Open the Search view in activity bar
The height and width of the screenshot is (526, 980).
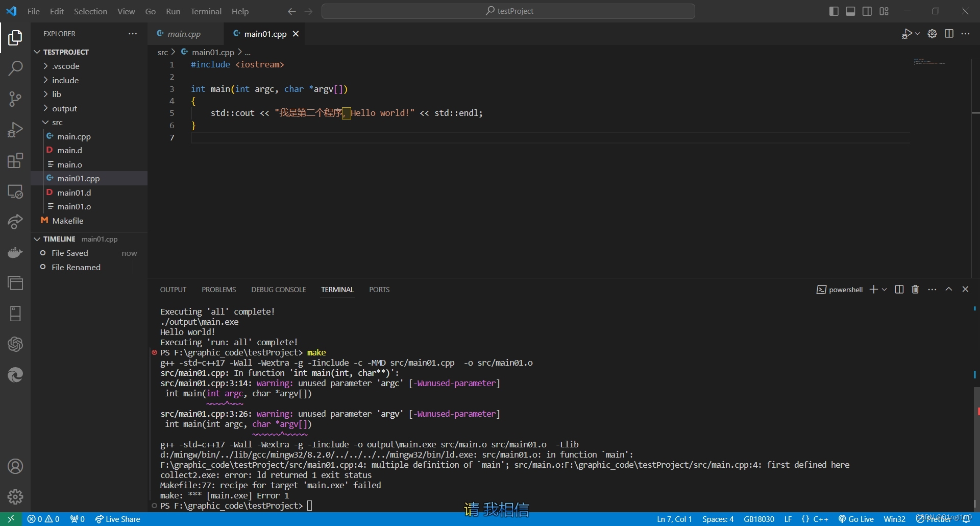click(x=15, y=68)
